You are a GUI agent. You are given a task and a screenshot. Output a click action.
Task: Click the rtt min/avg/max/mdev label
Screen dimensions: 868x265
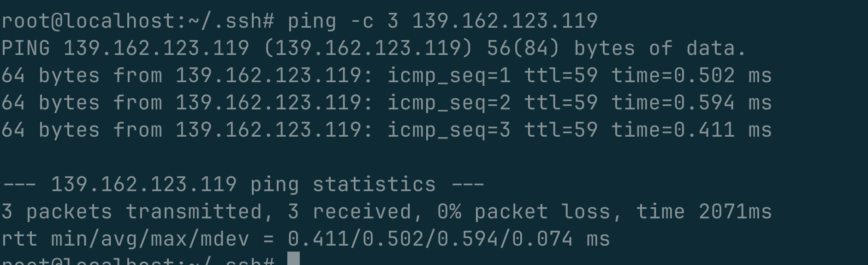pyautogui.click(x=125, y=239)
